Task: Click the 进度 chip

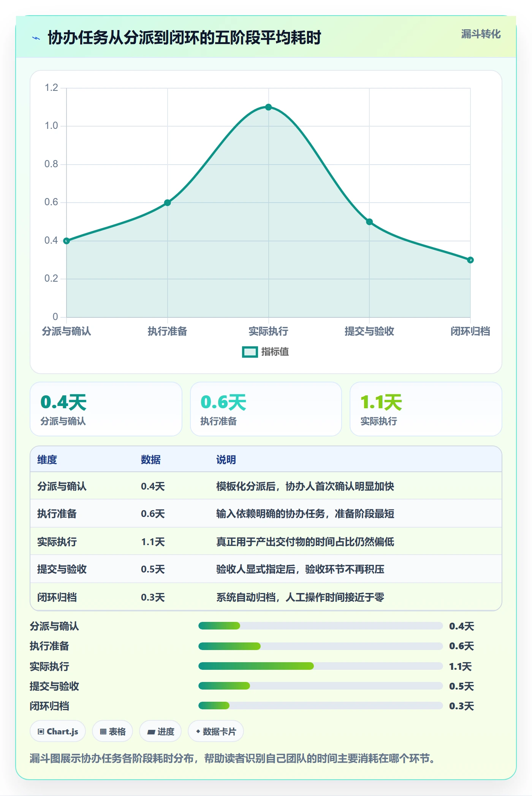Action: (x=160, y=731)
